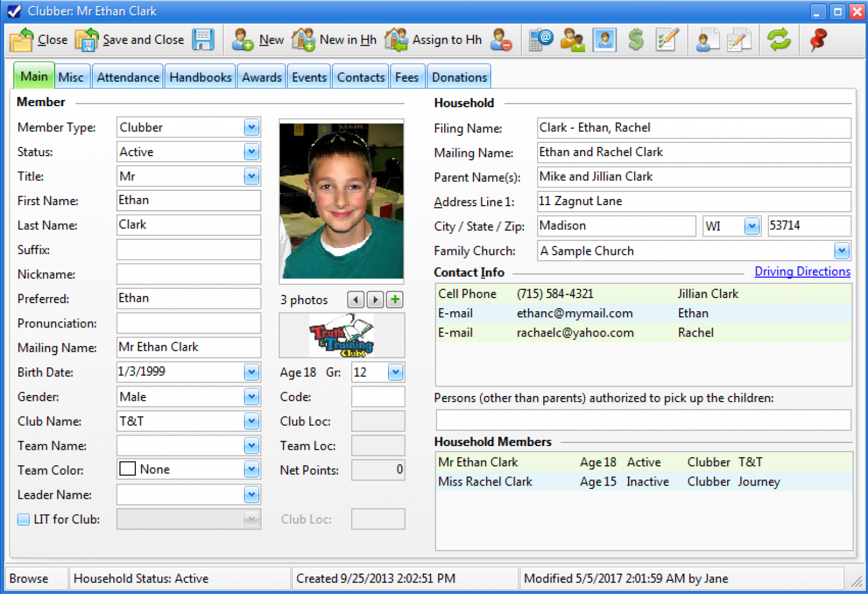Show the next member photo

[375, 300]
